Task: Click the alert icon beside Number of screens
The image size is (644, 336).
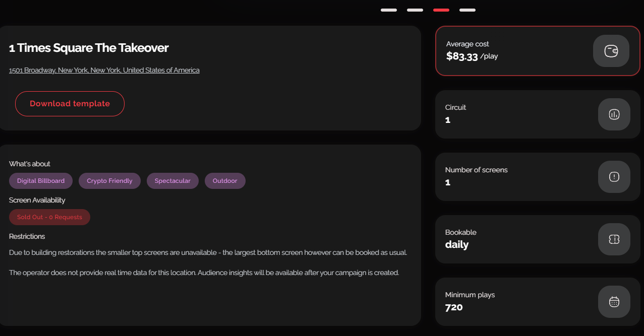Action: point(614,177)
